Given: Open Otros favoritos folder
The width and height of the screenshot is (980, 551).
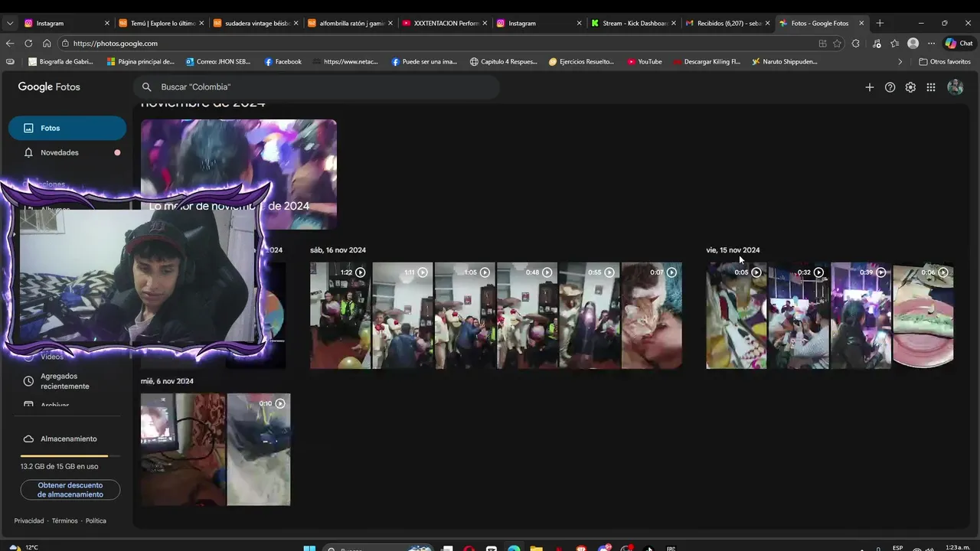Looking at the screenshot, I should click(x=945, y=61).
